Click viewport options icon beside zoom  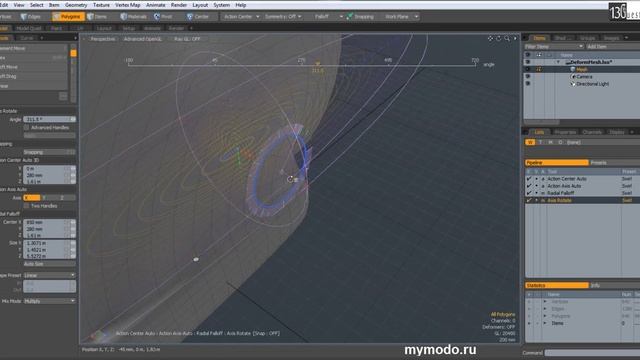click(x=515, y=38)
